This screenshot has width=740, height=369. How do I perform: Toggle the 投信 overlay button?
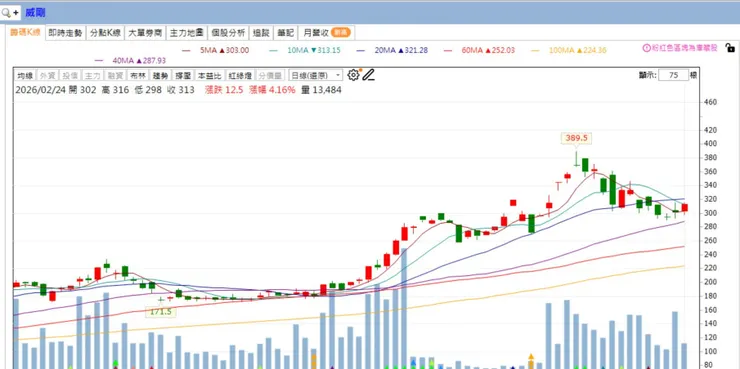pyautogui.click(x=70, y=75)
